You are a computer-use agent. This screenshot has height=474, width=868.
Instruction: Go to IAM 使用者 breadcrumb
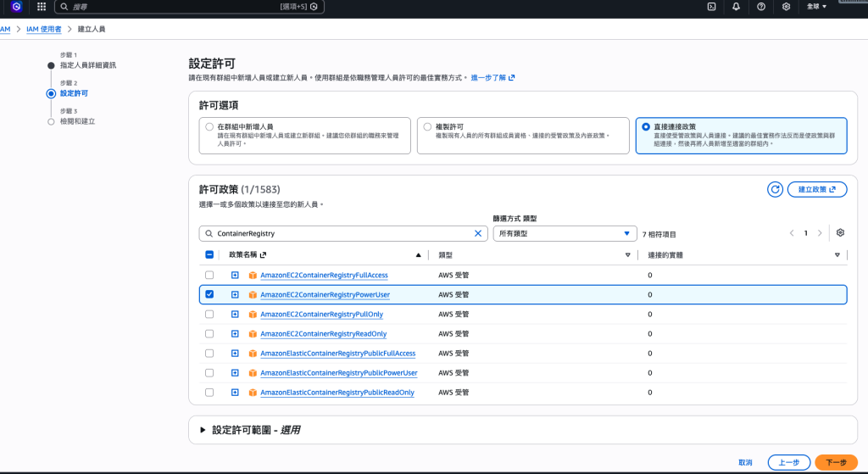44,30
